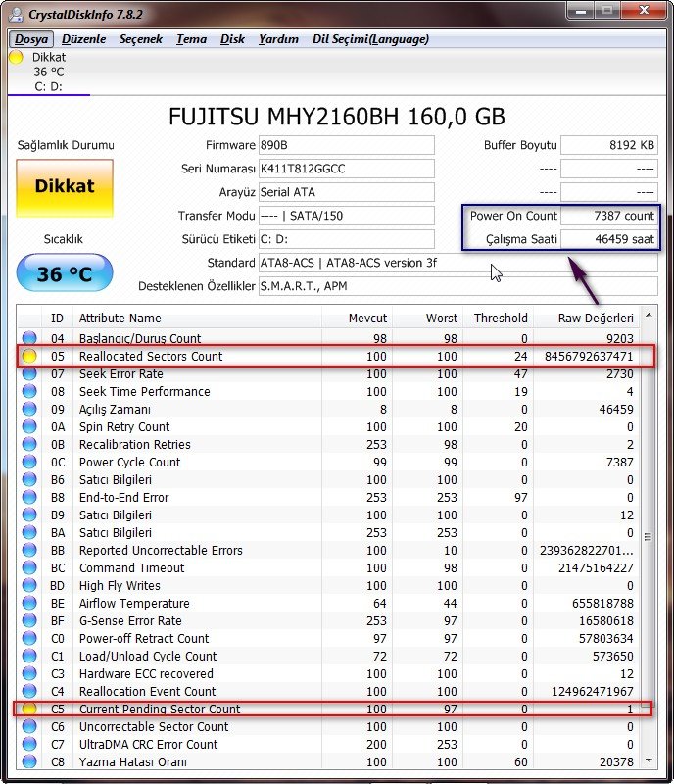Click the 36 °C temperature button
674x784 pixels.
[x=65, y=272]
